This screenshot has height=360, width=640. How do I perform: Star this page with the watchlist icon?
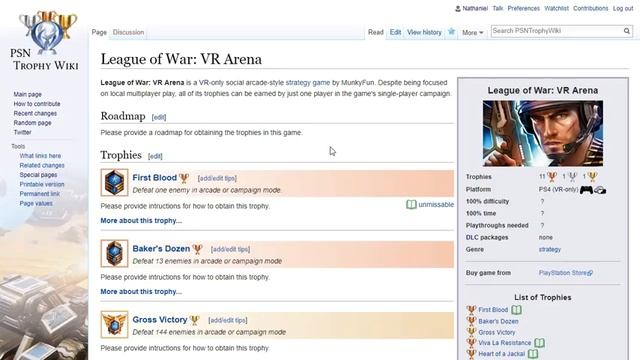point(451,31)
